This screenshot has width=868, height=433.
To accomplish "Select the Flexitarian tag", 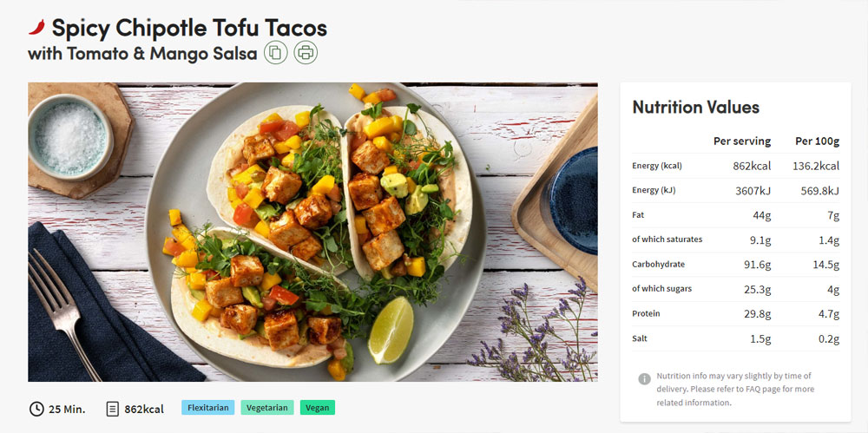I will tap(208, 408).
